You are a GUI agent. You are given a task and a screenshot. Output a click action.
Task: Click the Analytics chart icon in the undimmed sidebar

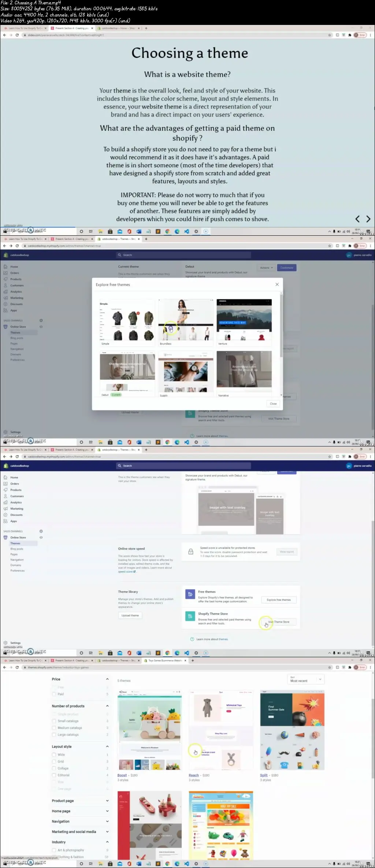click(5, 502)
